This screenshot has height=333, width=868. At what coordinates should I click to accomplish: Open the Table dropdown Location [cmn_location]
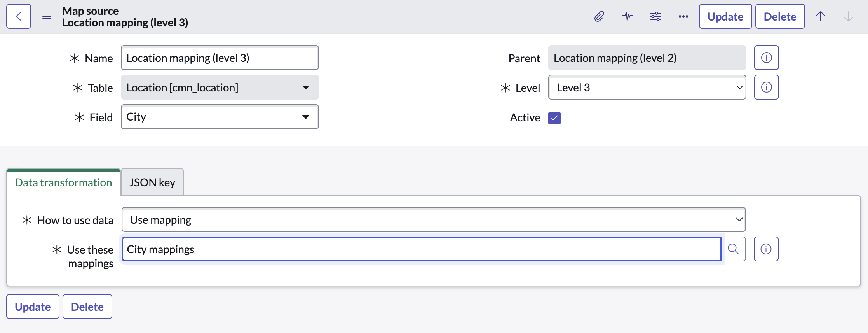pos(220,87)
